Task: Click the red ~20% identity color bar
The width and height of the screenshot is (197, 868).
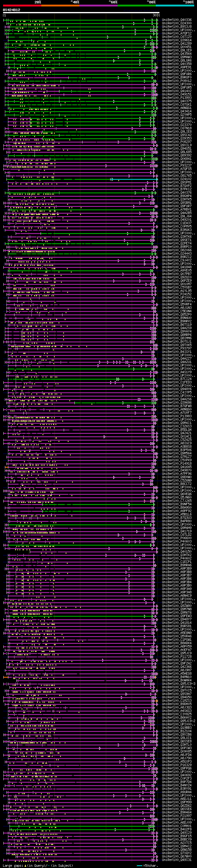Action: [22, 6]
